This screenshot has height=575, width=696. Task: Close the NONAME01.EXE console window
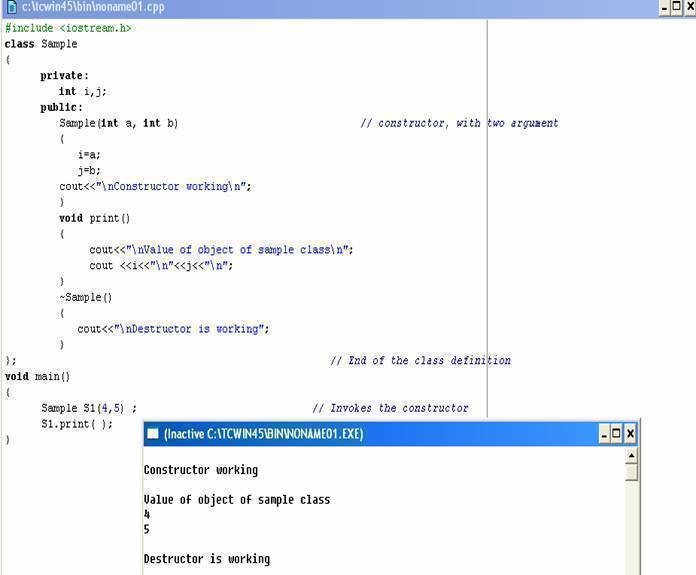630,433
